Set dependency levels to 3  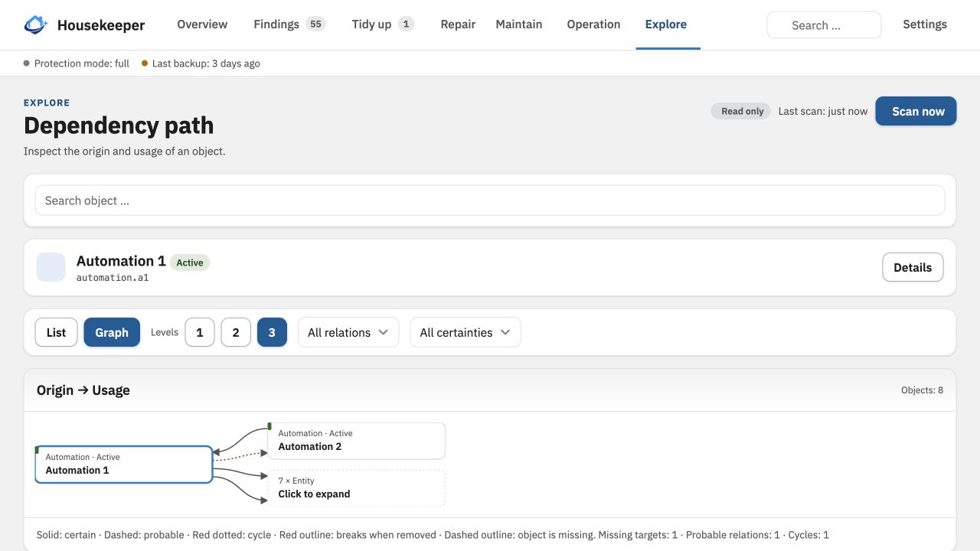pyautogui.click(x=272, y=332)
